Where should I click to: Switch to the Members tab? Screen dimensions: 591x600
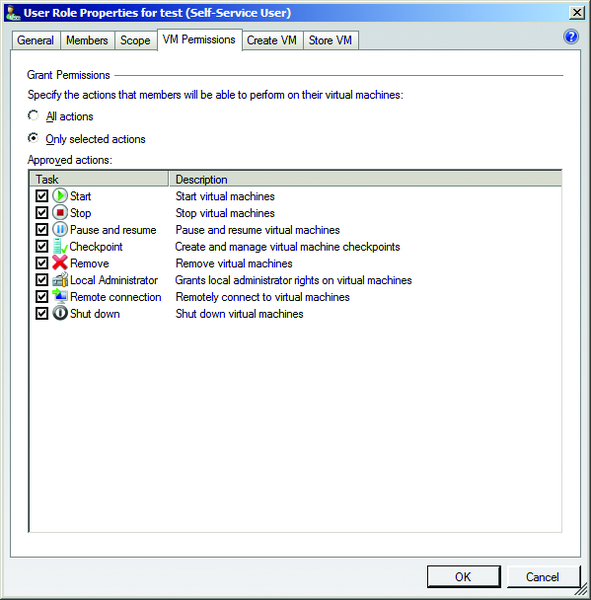click(87, 41)
